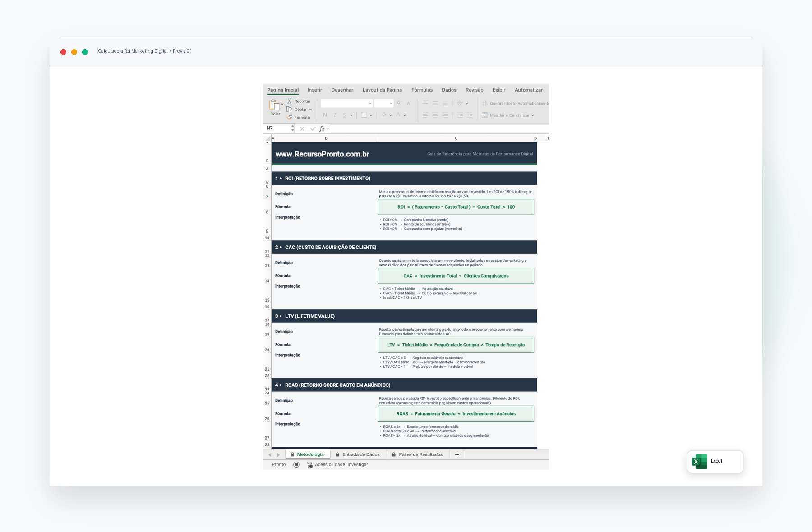Image resolution: width=812 pixels, height=532 pixels.
Task: Open insert function with the fx icon
Action: tap(322, 128)
